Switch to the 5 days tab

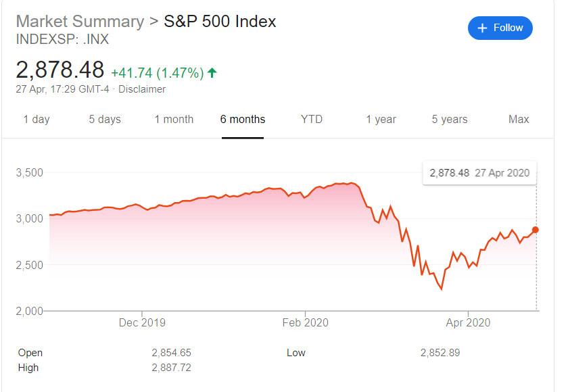[x=105, y=119]
